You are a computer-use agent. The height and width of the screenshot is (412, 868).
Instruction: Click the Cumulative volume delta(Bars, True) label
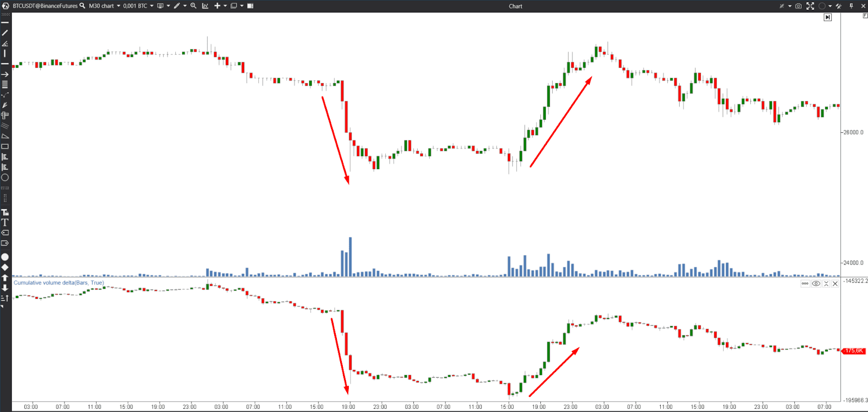[59, 283]
